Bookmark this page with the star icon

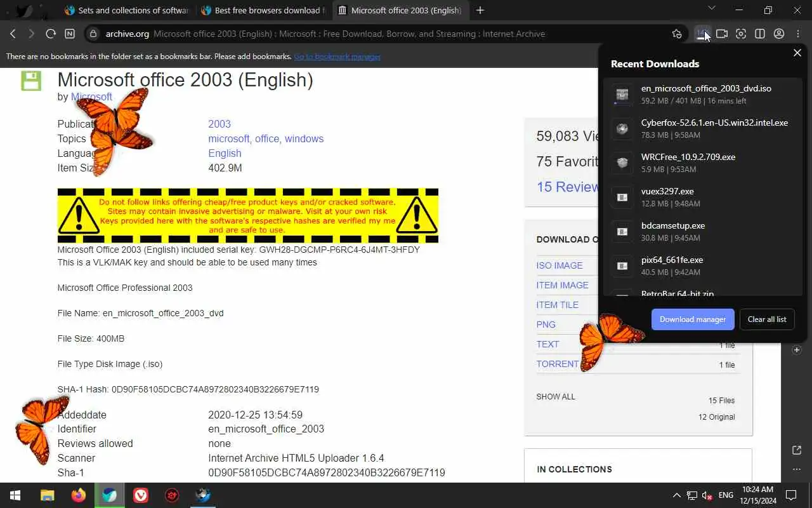tap(677, 34)
